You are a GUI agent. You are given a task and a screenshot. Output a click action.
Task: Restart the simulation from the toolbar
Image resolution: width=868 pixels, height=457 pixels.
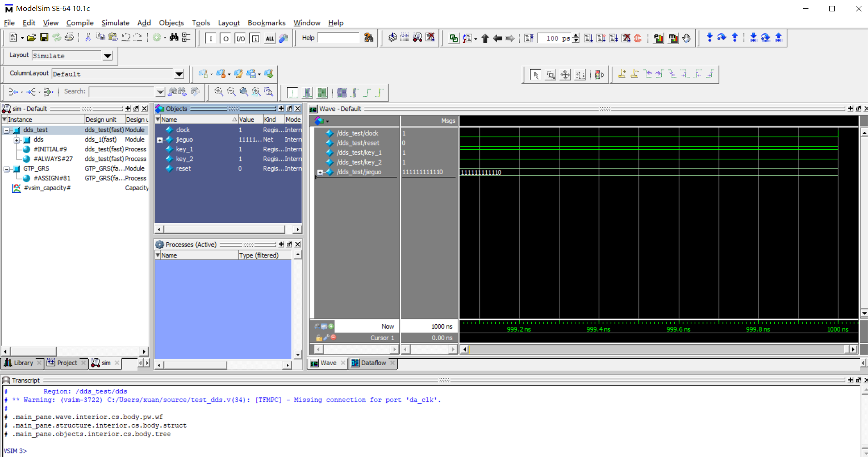coord(529,38)
